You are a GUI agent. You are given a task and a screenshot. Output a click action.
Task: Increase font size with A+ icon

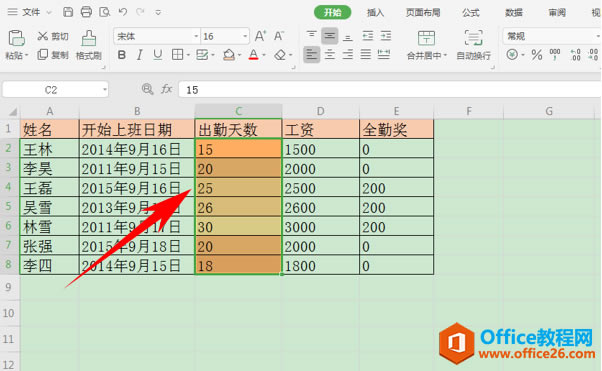(260, 36)
